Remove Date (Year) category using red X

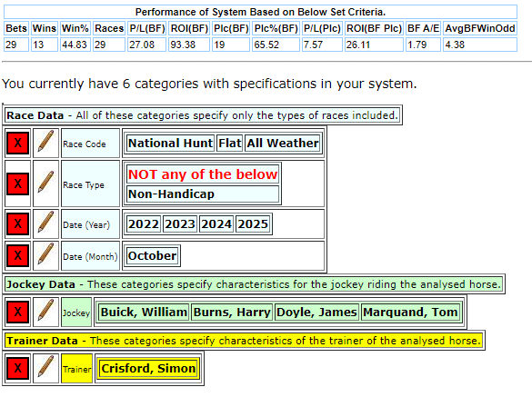point(17,223)
